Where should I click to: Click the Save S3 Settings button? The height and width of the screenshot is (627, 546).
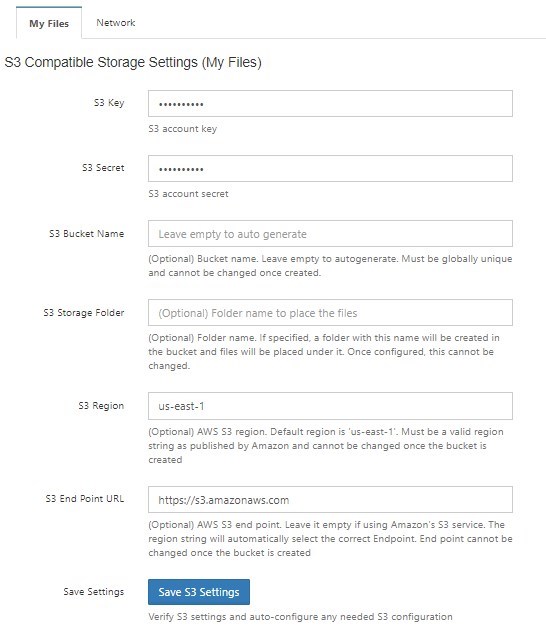coord(199,592)
